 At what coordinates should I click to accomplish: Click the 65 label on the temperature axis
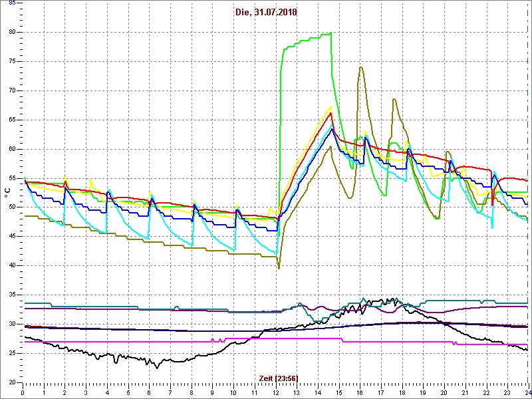coord(11,120)
